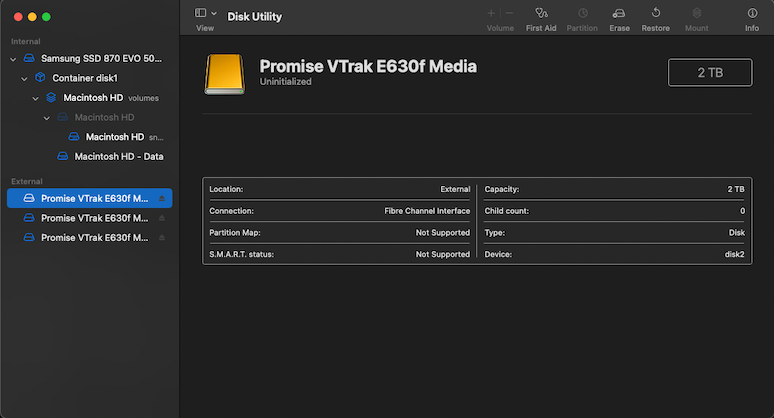Click the disk2 device value
The height and width of the screenshot is (418, 774).
click(x=735, y=254)
